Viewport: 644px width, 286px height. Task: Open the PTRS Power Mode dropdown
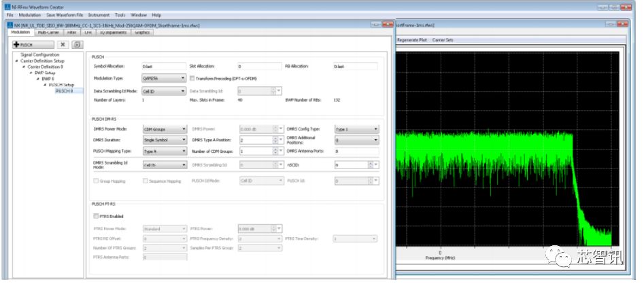tap(165, 228)
